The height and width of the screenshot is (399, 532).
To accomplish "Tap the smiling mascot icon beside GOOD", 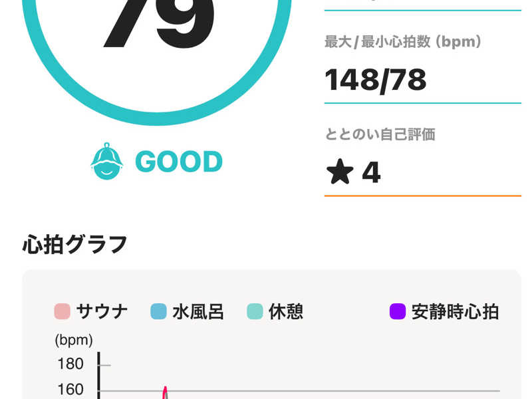I will click(x=106, y=161).
